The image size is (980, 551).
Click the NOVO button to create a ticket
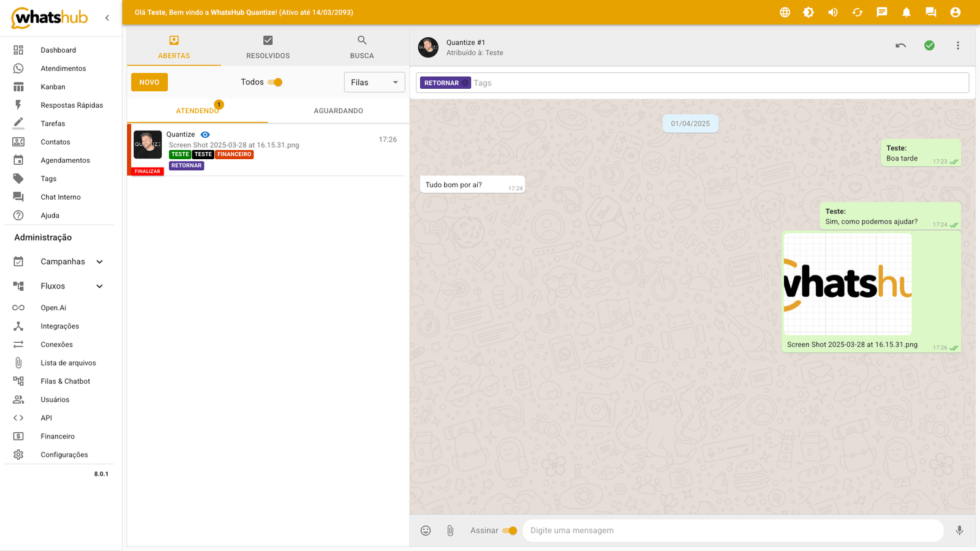tap(149, 81)
